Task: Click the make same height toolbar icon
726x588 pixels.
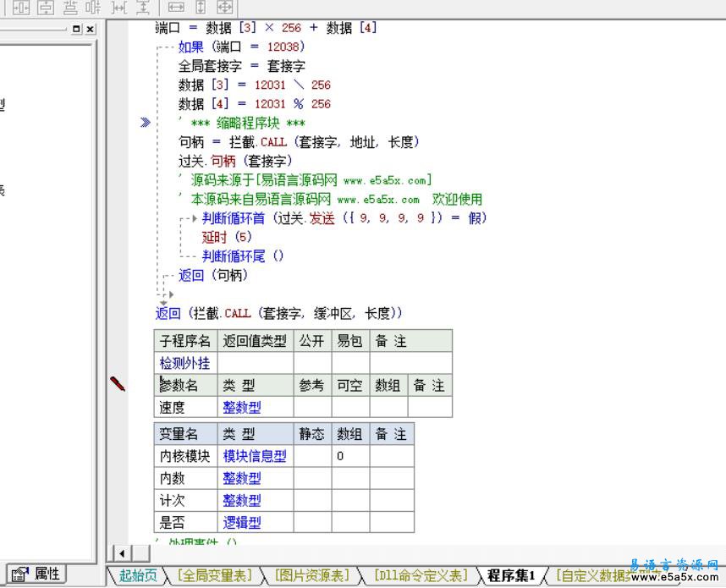Action: tap(201, 8)
